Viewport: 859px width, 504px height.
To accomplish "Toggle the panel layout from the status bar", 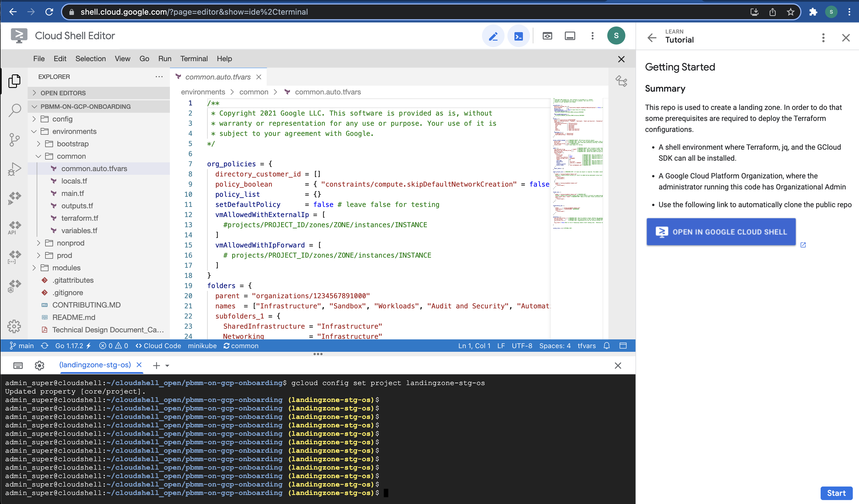I will (x=623, y=346).
